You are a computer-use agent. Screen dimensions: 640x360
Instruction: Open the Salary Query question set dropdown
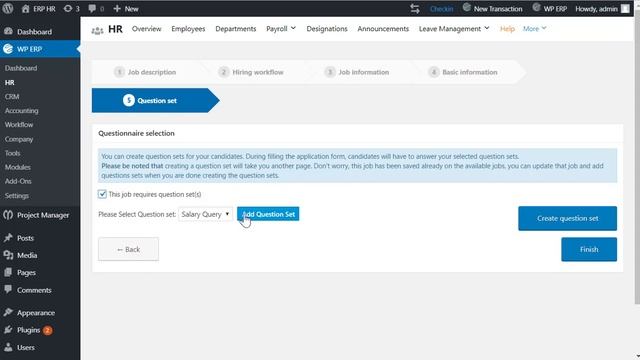[205, 214]
